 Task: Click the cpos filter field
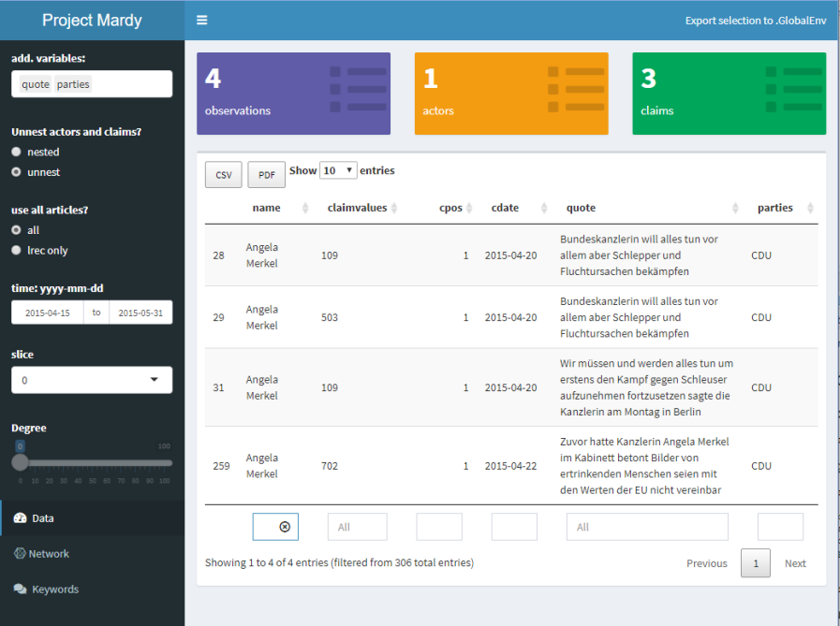coord(439,527)
